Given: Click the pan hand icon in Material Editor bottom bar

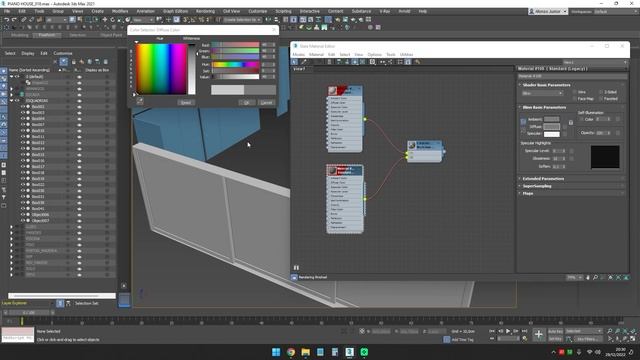Looking at the screenshot, I should pyautogui.click(x=588, y=278).
